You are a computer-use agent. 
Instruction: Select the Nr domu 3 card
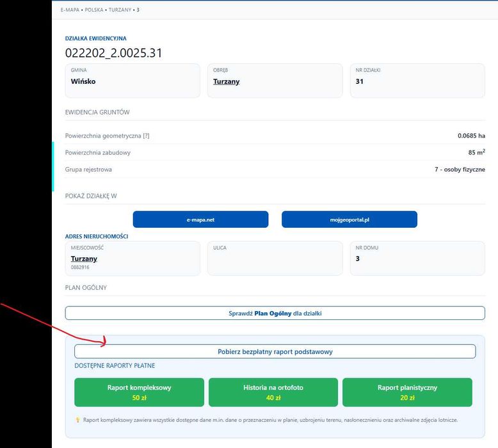417,258
